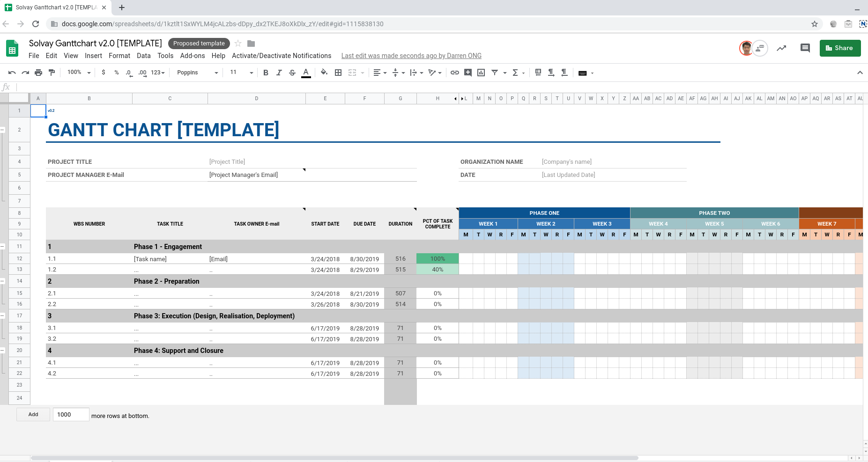Expand the zoom level dropdown

79,73
